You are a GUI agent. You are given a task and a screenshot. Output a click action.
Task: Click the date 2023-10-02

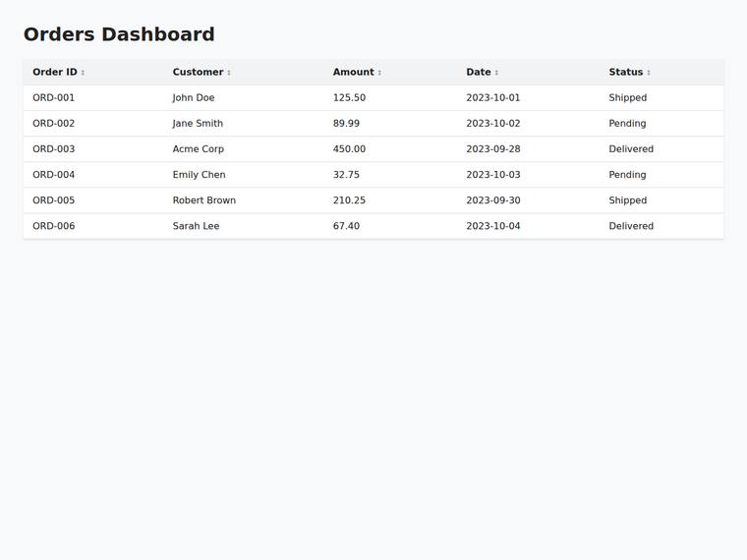pyautogui.click(x=493, y=124)
